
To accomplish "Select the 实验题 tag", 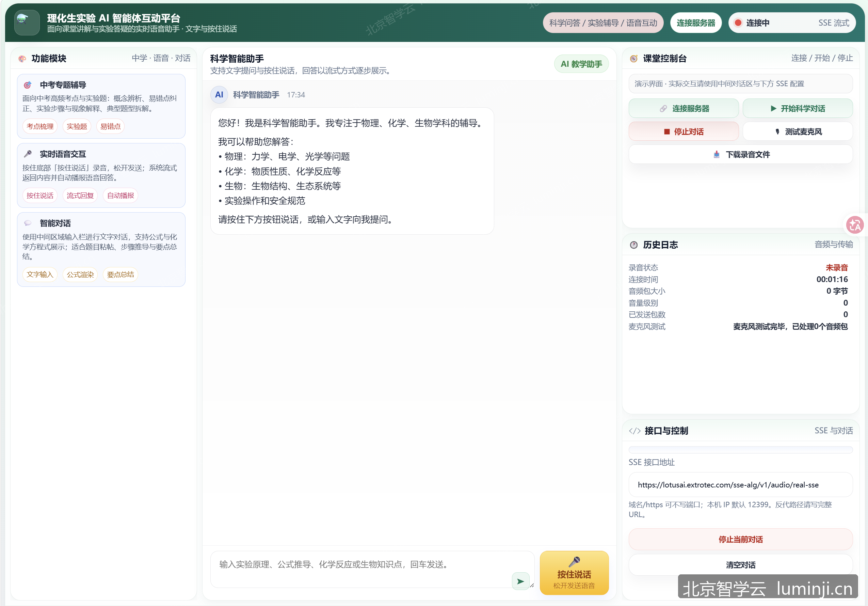I will pyautogui.click(x=77, y=126).
